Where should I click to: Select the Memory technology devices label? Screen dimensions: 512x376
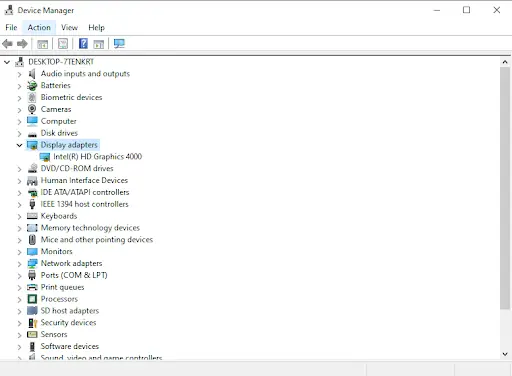point(90,228)
